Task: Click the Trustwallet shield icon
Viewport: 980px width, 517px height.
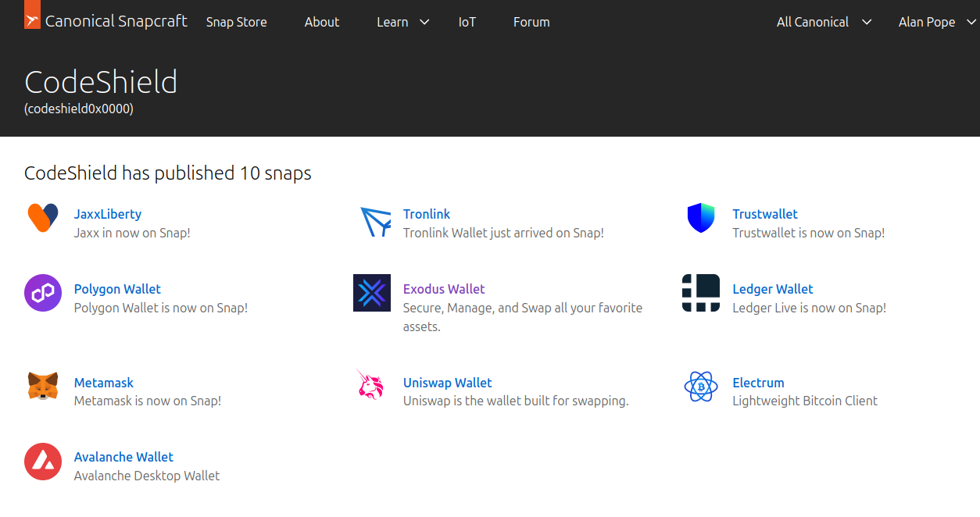Action: coord(701,218)
